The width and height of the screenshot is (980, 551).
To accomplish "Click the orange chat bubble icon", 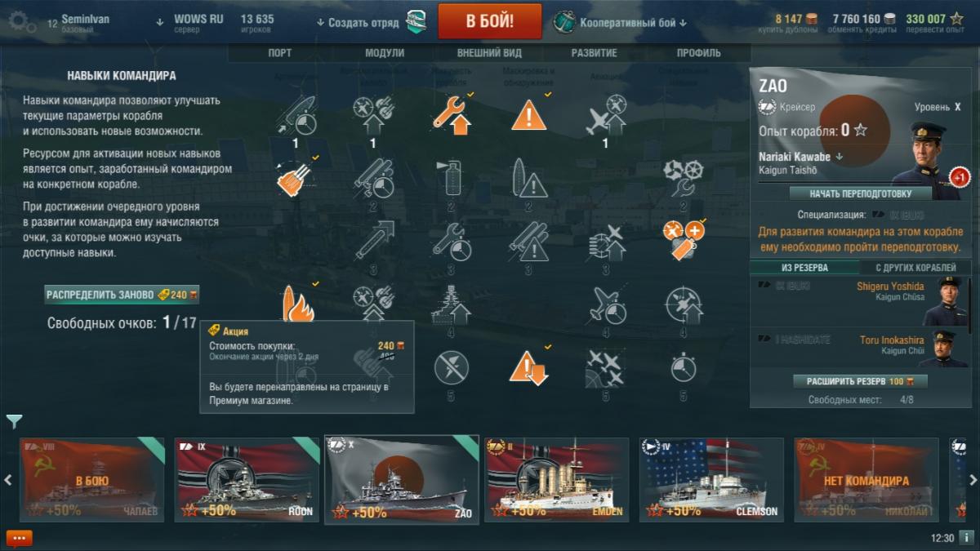I will 19,538.
